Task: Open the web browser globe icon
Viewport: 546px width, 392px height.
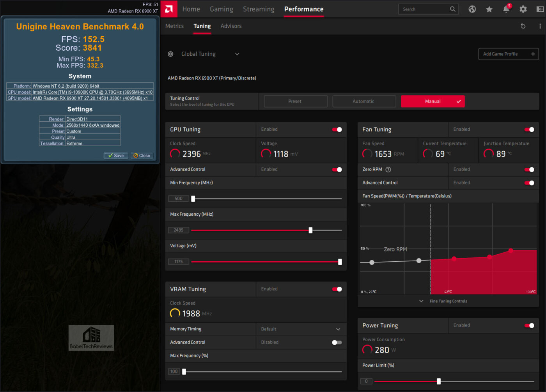Action: (x=472, y=9)
